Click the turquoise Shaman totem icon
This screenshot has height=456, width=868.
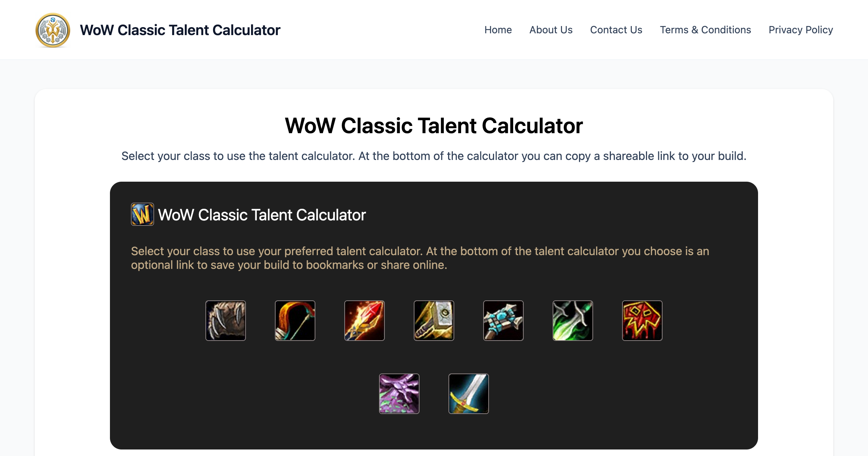tap(503, 321)
